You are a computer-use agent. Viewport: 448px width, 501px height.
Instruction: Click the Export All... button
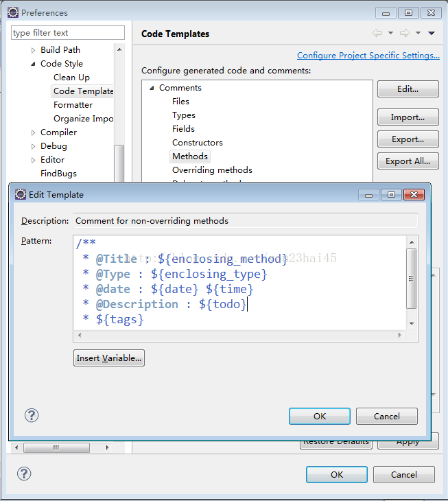pos(408,161)
